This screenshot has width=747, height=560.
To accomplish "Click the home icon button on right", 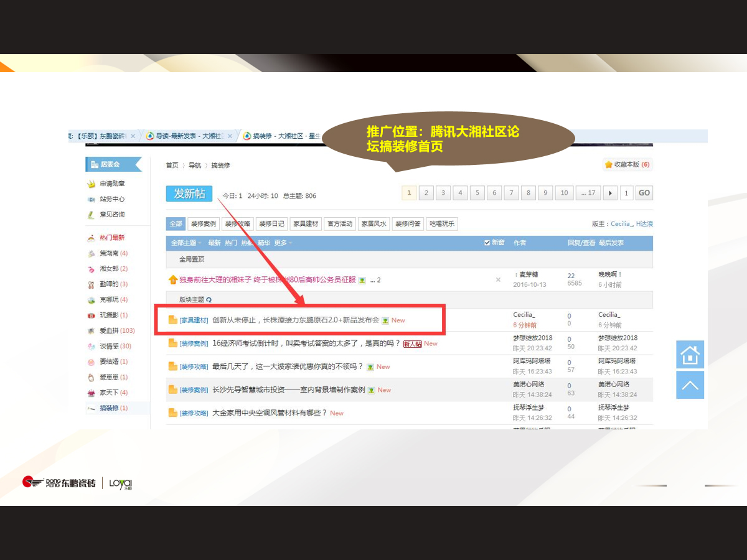I will click(x=690, y=355).
